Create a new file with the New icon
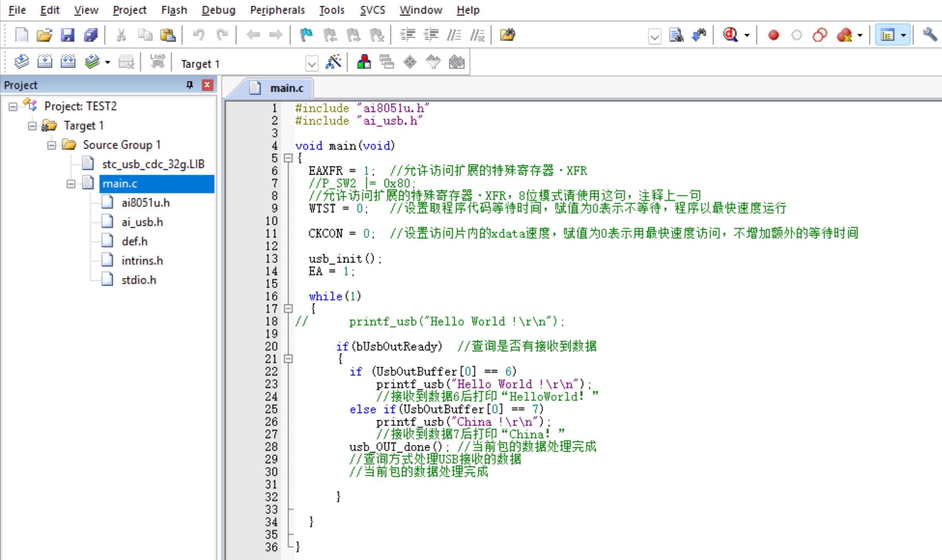The height and width of the screenshot is (560, 942). pyautogui.click(x=22, y=35)
